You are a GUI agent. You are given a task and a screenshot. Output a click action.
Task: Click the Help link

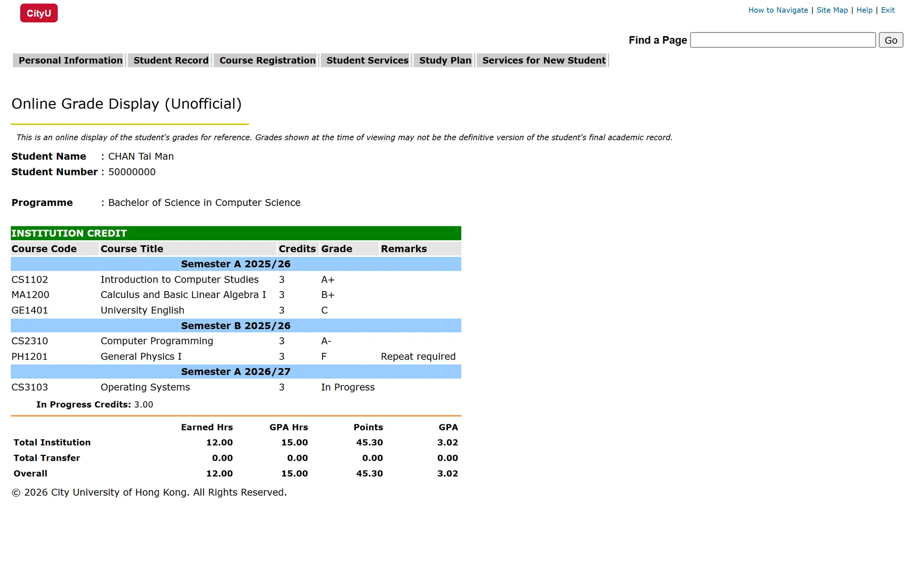pyautogui.click(x=864, y=10)
